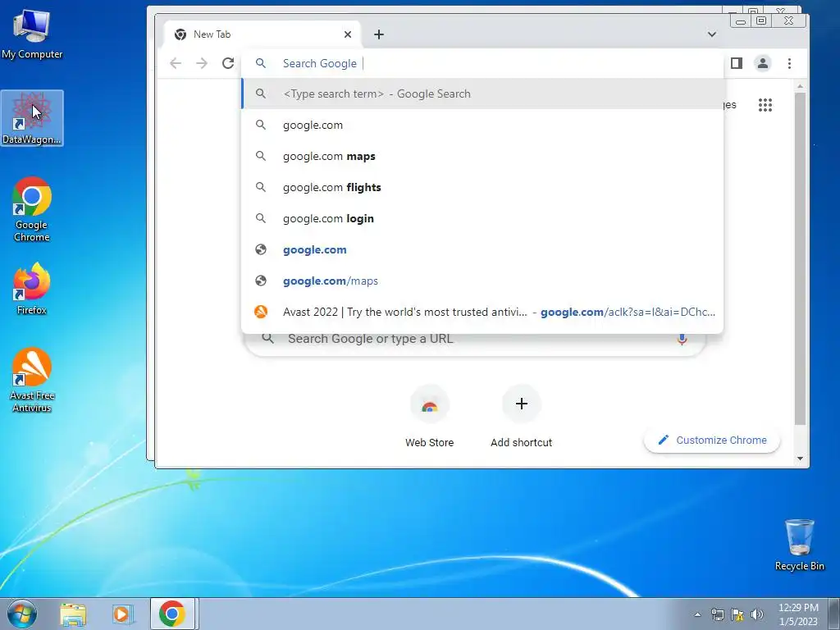Image resolution: width=840 pixels, height=630 pixels.
Task: Open Windows Media Player from the taskbar
Action: [x=123, y=614]
